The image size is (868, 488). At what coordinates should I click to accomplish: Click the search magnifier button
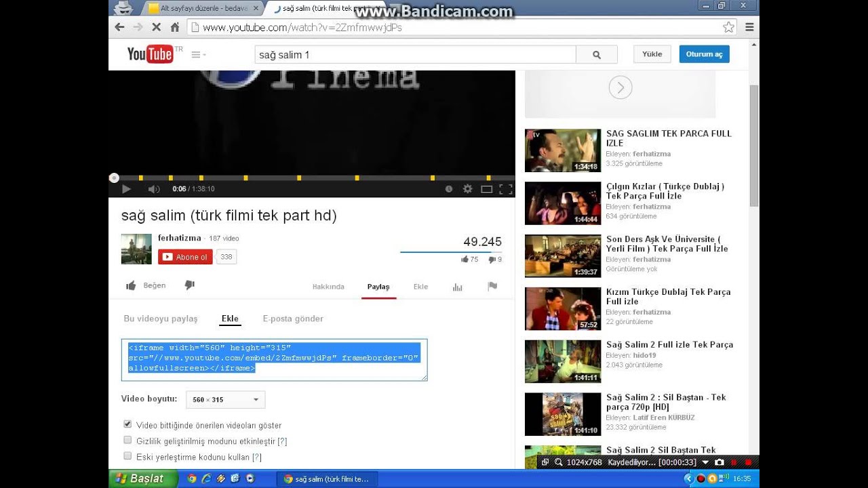point(597,55)
